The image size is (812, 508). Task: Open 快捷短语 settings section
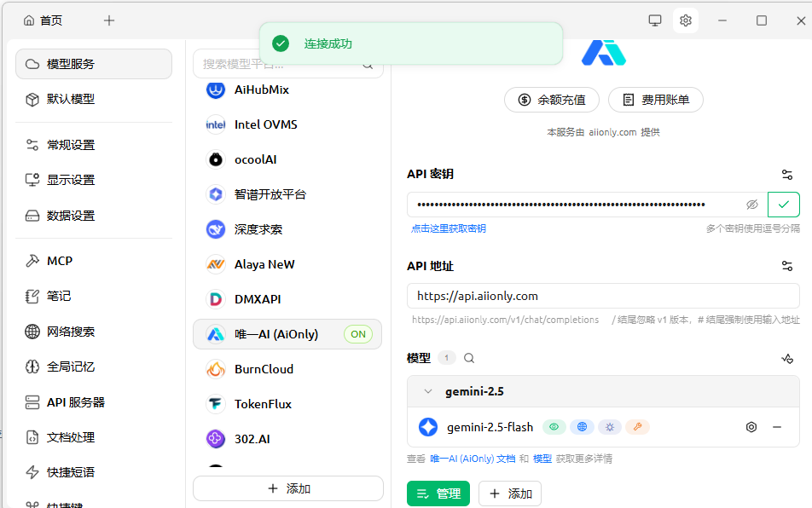pos(94,472)
